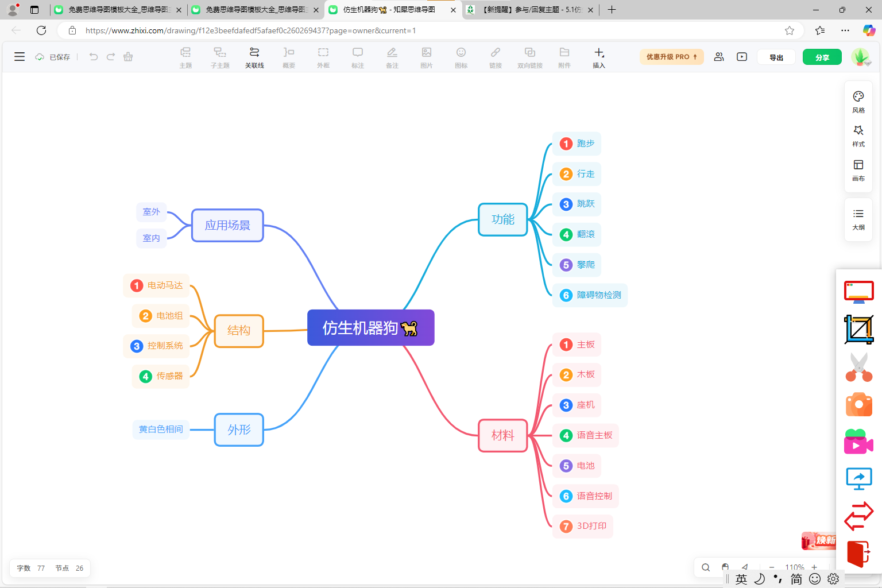Click the 导出 export button
882x588 pixels.
click(x=776, y=57)
